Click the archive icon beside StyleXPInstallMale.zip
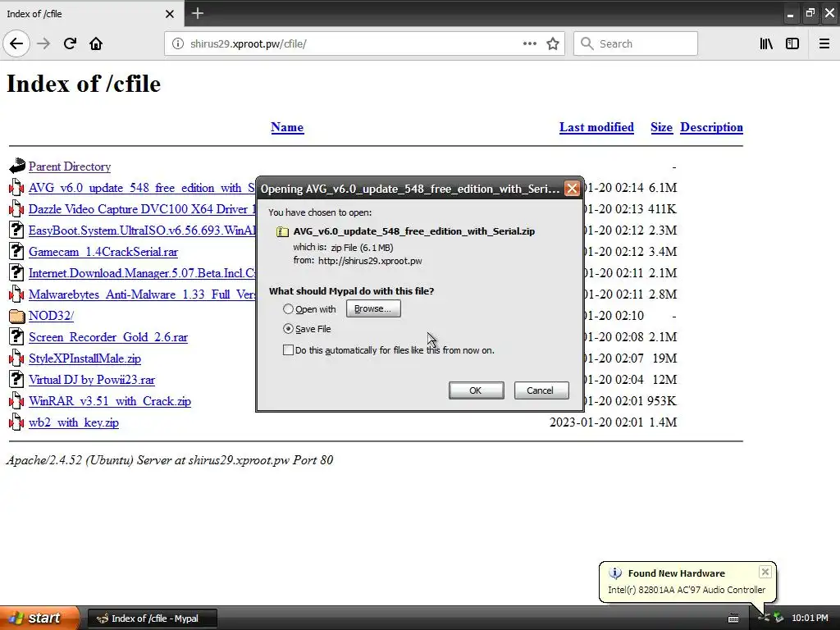 coord(16,358)
